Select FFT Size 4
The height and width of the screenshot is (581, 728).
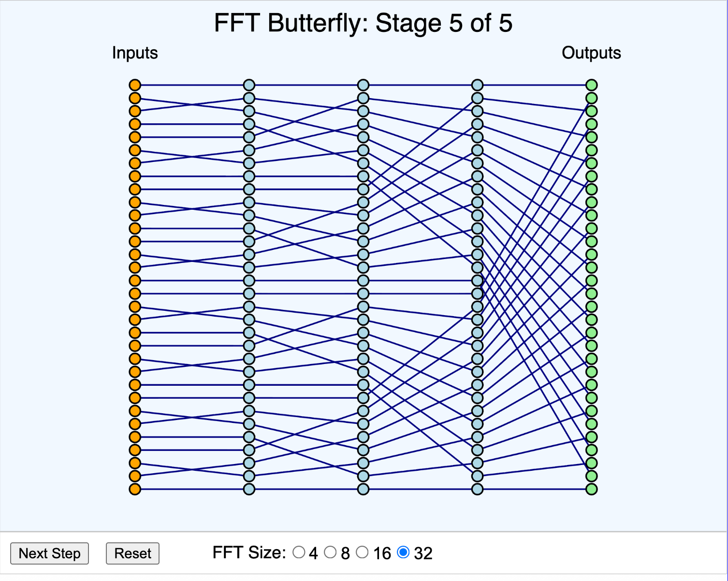pos(300,552)
